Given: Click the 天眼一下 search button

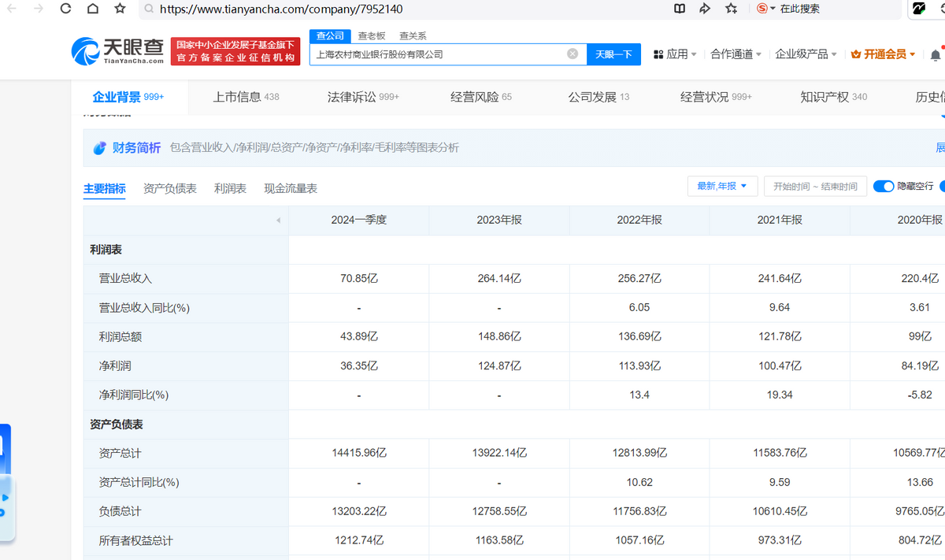Looking at the screenshot, I should pyautogui.click(x=613, y=54).
